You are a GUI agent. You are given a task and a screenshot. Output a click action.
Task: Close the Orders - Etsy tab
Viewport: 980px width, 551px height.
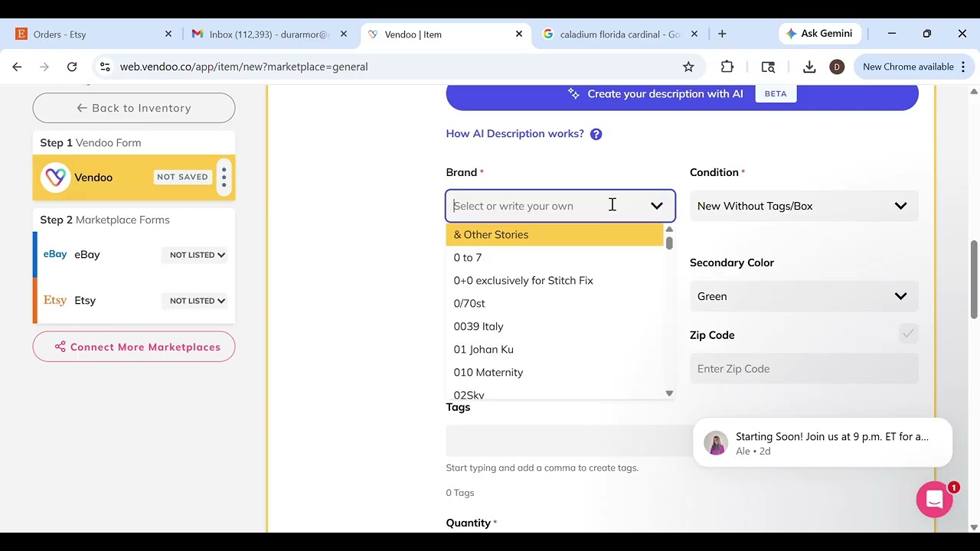coord(168,34)
